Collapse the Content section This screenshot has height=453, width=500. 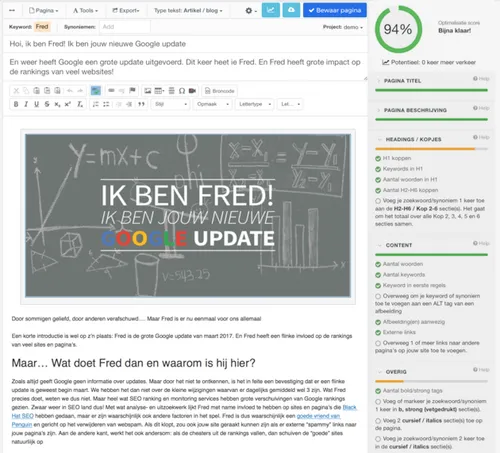399,245
